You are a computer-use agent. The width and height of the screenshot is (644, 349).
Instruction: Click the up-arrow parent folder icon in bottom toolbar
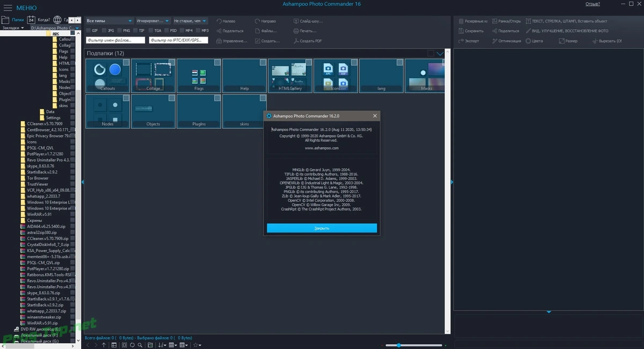(x=104, y=345)
